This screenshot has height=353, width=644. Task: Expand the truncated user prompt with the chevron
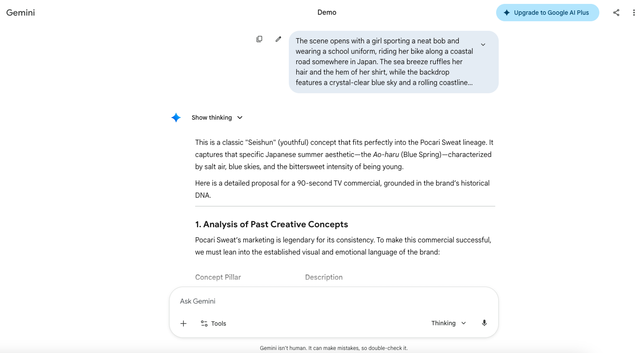[x=483, y=45]
